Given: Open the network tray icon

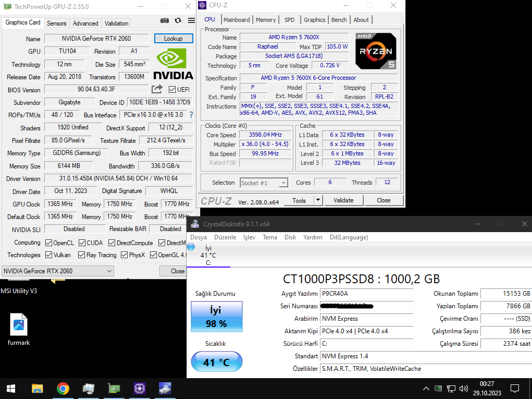Looking at the screenshot, I should (451, 389).
